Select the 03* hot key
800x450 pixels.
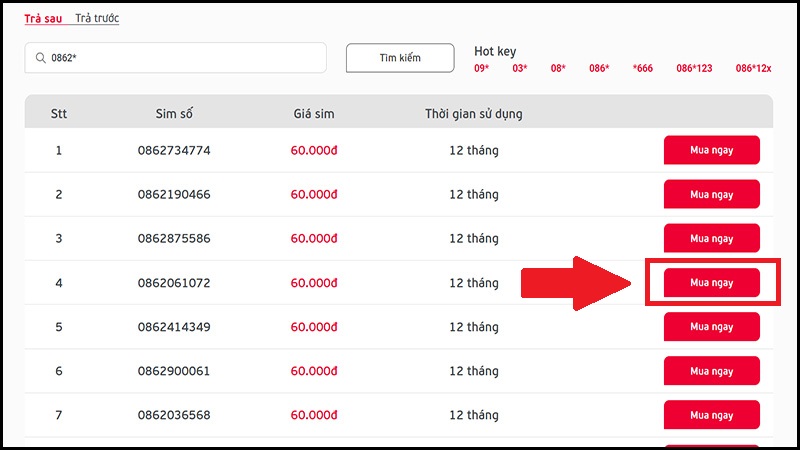point(520,68)
